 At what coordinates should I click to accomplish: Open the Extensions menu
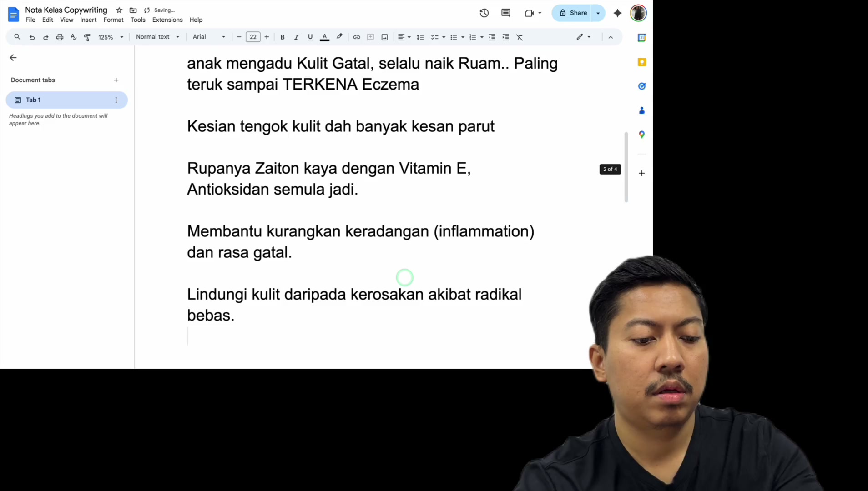click(167, 20)
